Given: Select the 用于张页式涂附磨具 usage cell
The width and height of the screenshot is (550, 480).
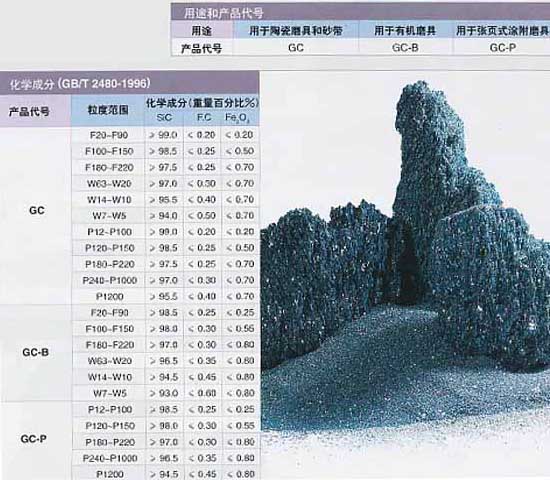Looking at the screenshot, I should 502,31.
